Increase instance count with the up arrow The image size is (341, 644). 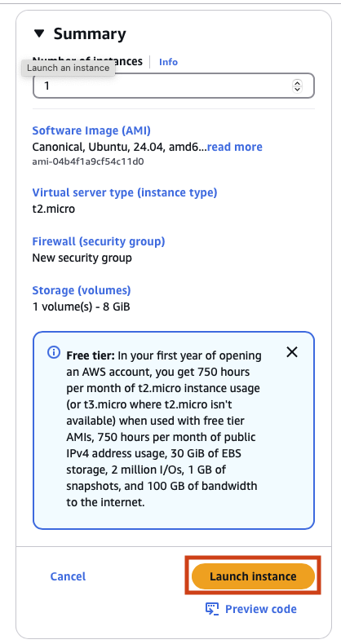click(297, 83)
